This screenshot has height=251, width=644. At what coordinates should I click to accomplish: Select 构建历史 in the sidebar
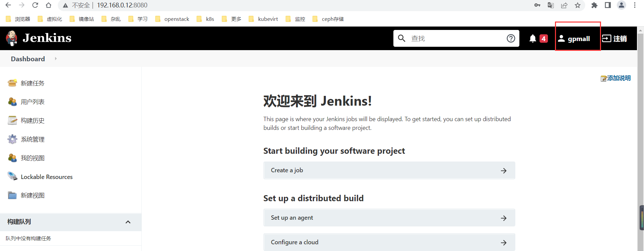coord(33,120)
